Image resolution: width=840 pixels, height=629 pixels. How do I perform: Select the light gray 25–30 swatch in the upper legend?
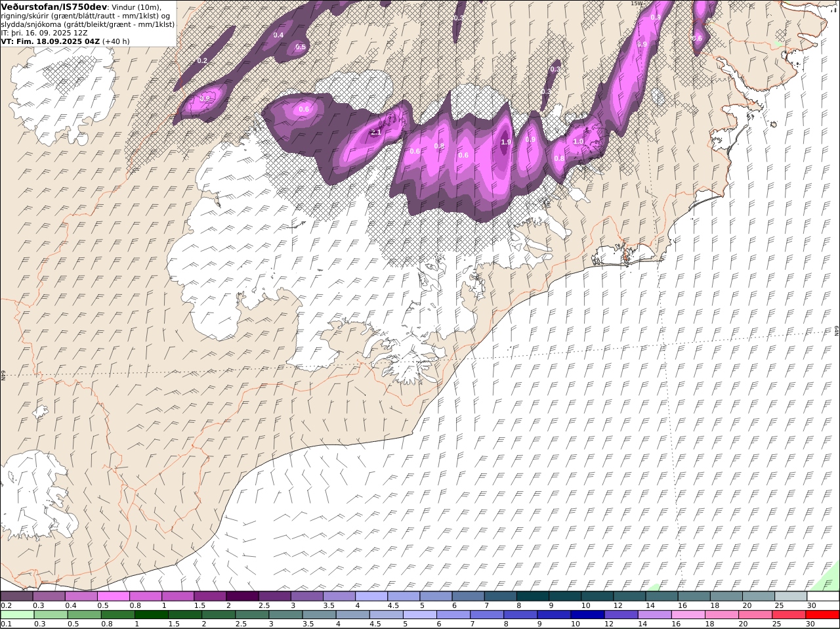pos(790,596)
